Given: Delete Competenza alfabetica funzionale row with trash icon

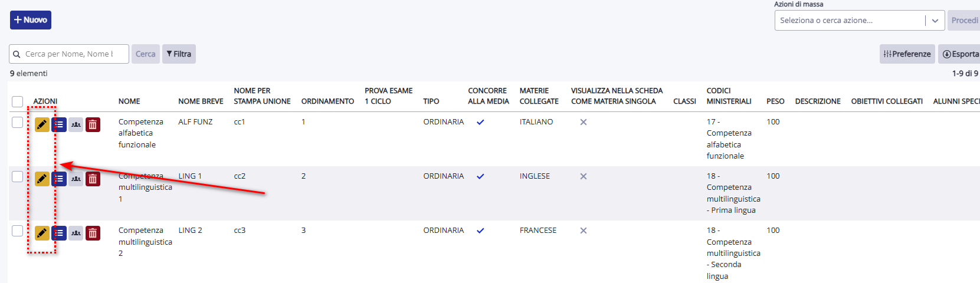Looking at the screenshot, I should coord(93,124).
